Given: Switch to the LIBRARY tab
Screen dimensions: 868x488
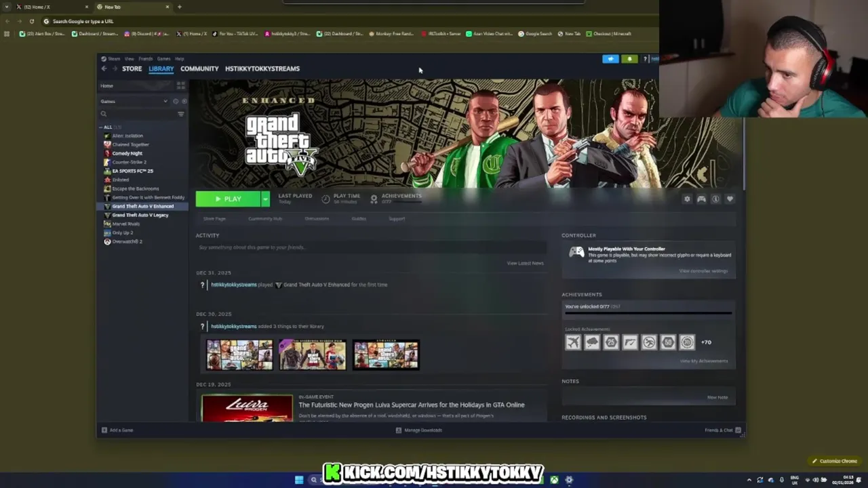Looking at the screenshot, I should point(161,68).
